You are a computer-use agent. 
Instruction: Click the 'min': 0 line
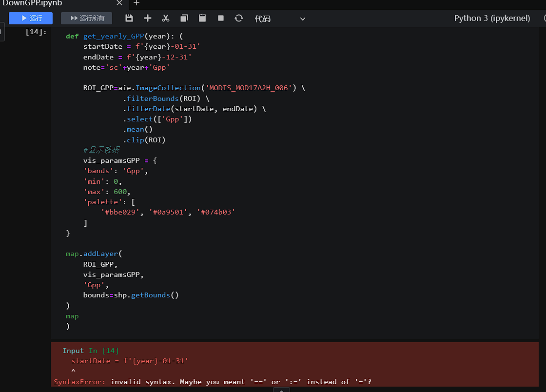point(102,181)
